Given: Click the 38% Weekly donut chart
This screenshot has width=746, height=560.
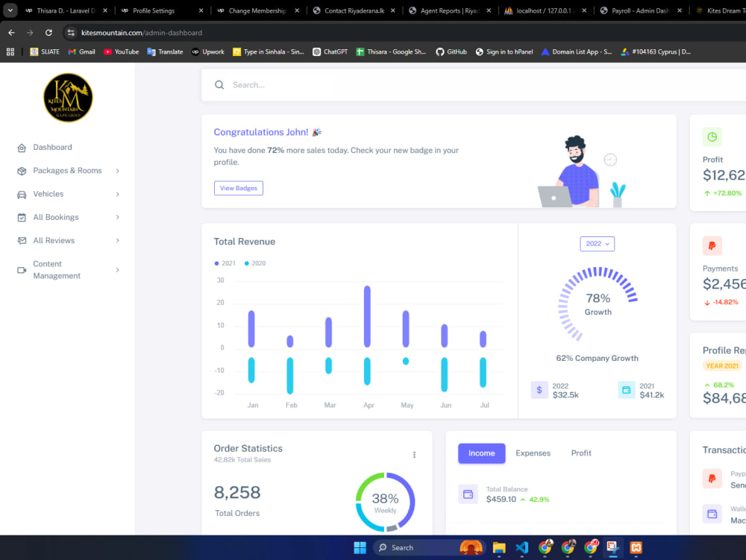Looking at the screenshot, I should (386, 502).
